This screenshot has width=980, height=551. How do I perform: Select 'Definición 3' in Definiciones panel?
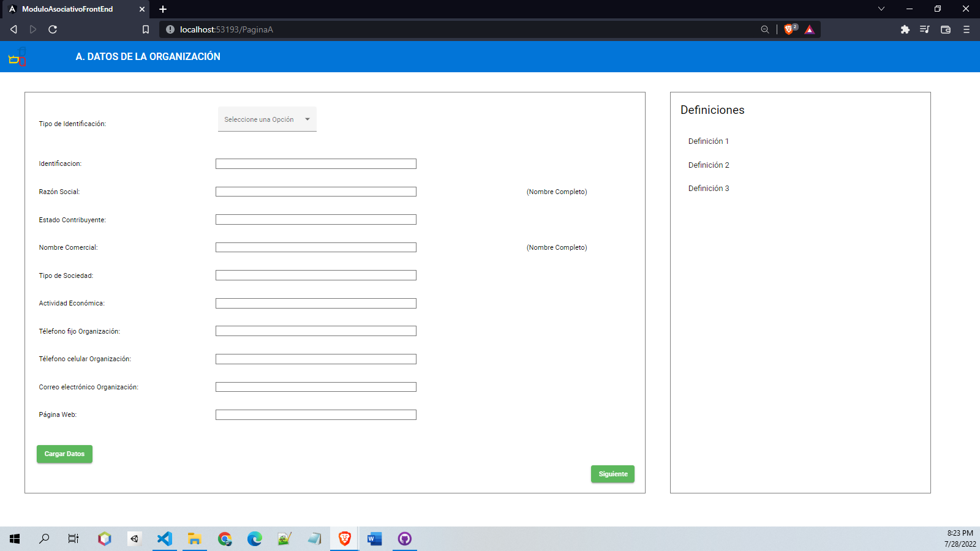[709, 189]
